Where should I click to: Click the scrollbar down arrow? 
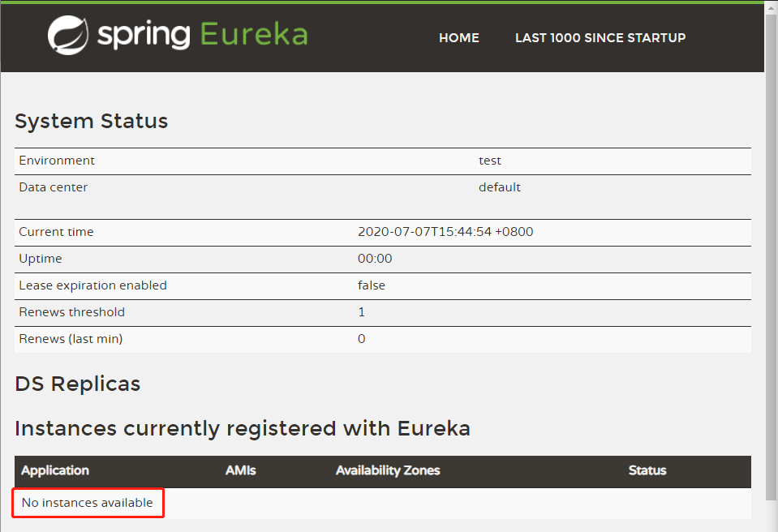click(x=771, y=526)
